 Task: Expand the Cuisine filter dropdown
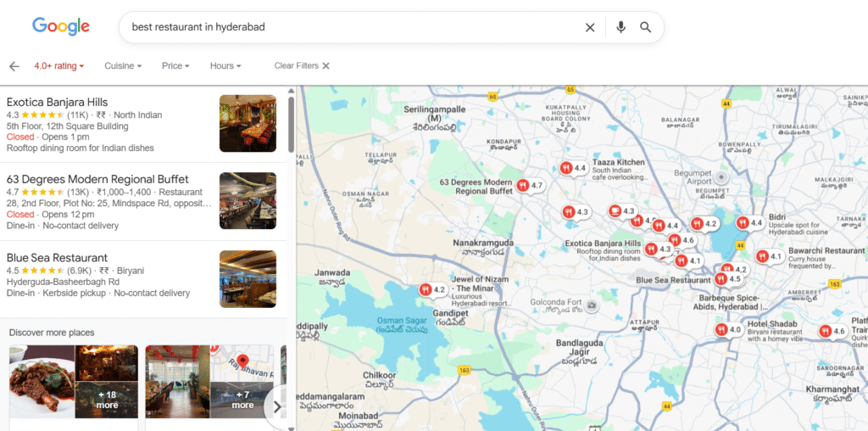click(x=123, y=66)
